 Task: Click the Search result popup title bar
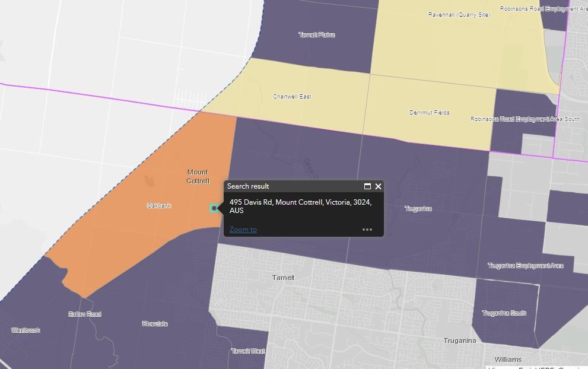click(291, 186)
